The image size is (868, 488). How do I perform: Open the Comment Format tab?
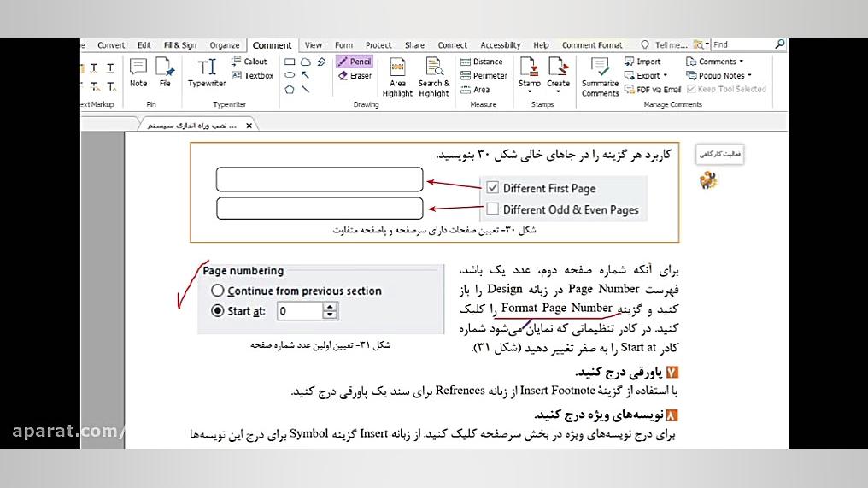pos(592,45)
